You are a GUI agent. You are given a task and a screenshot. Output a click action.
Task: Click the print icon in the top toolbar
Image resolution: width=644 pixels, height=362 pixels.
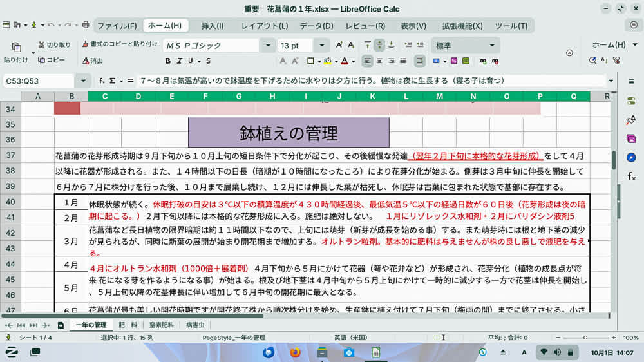pyautogui.click(x=86, y=25)
